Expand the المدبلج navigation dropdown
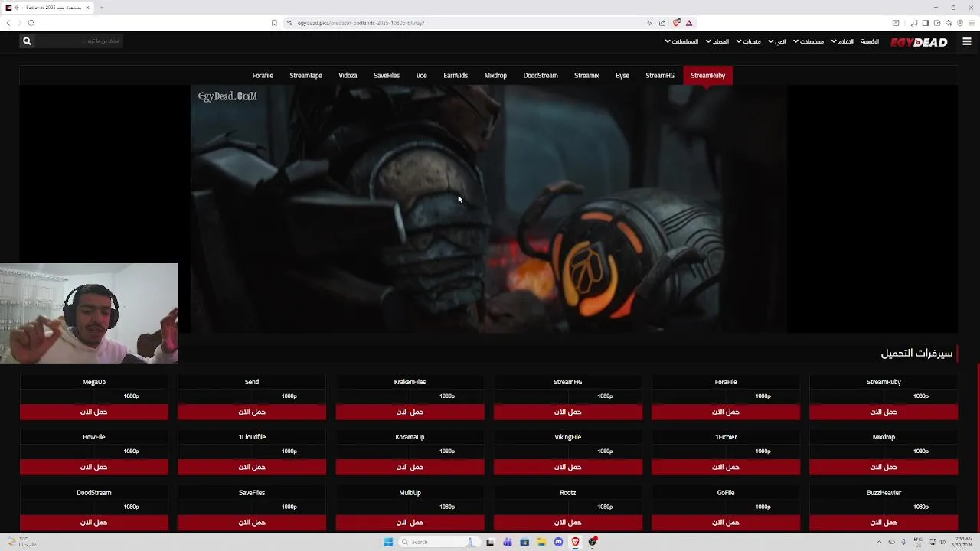The image size is (980, 551). coord(717,41)
